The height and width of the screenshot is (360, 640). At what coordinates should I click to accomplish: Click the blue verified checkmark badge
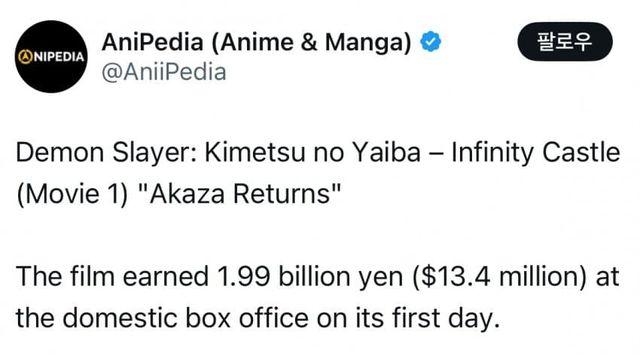point(431,42)
